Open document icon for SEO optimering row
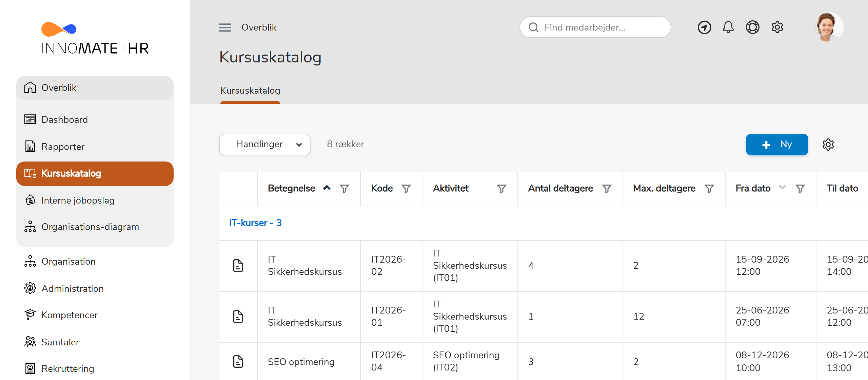This screenshot has height=380, width=868. pyautogui.click(x=238, y=361)
